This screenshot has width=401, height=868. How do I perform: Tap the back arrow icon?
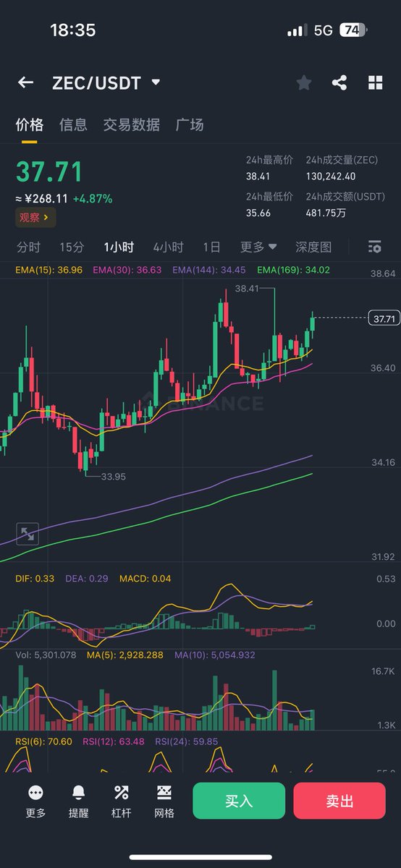25,82
